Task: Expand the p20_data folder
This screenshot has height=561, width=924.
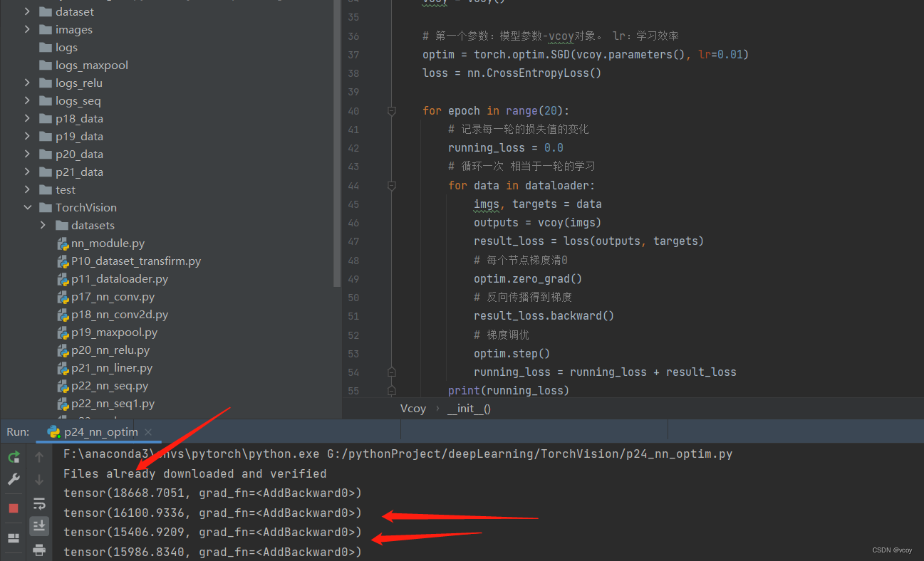Action: coord(27,154)
